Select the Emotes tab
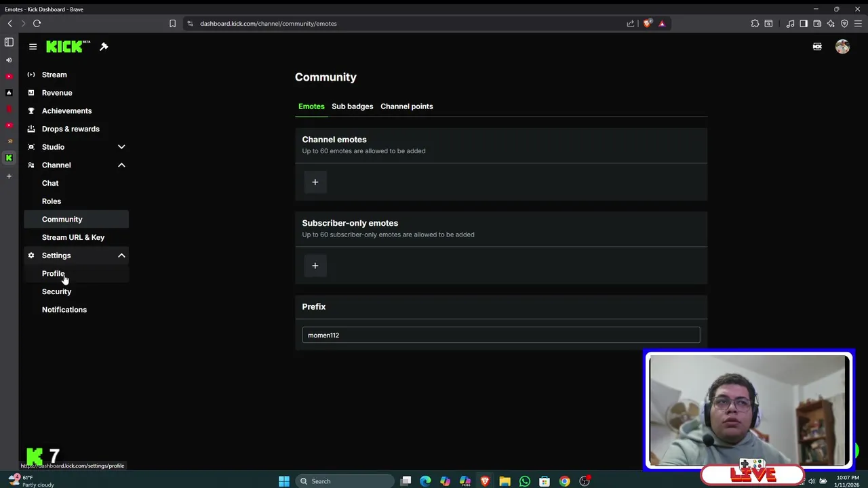Screen dimensions: 868x488 coord(311,106)
